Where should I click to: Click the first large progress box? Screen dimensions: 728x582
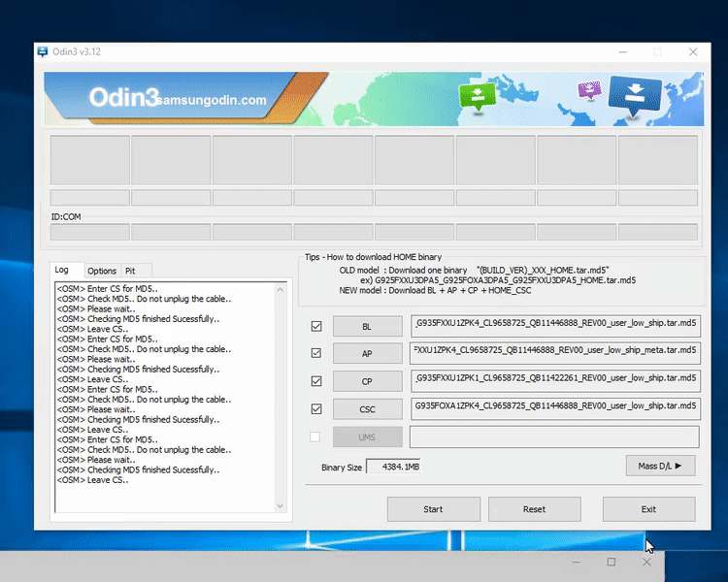90,160
